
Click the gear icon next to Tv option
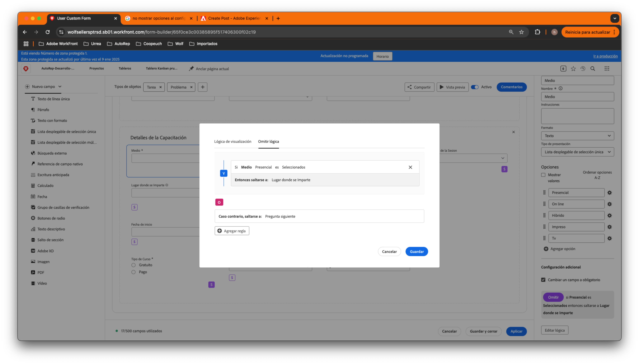pyautogui.click(x=609, y=238)
